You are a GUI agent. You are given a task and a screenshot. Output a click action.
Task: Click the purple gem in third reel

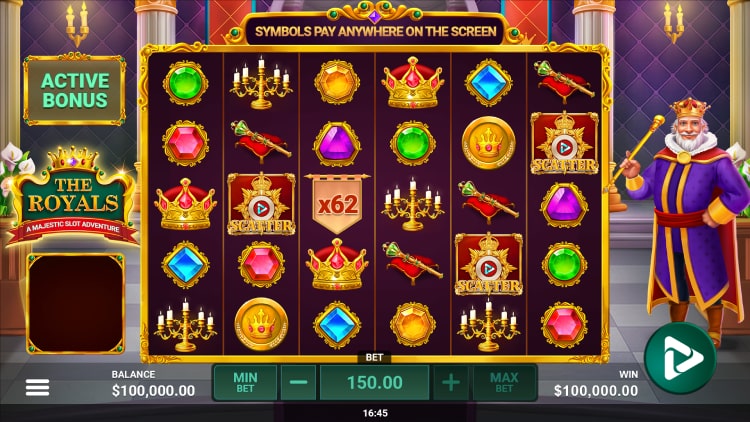click(337, 144)
